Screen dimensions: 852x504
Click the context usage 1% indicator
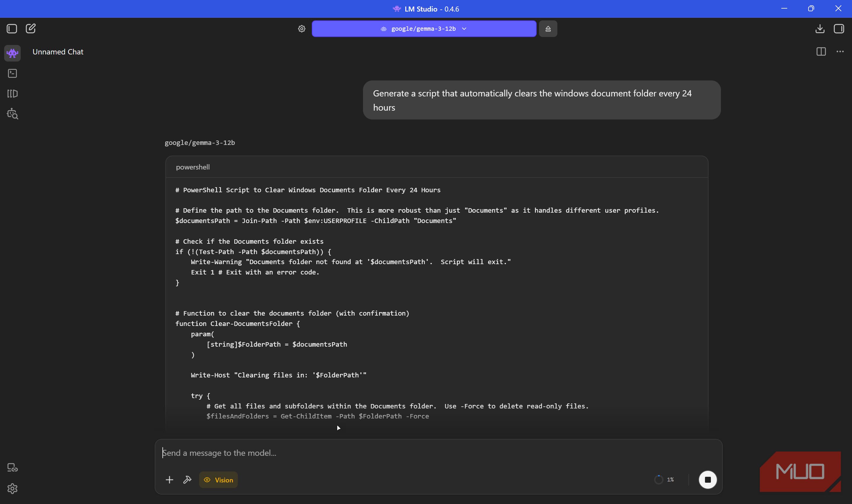pos(664,479)
